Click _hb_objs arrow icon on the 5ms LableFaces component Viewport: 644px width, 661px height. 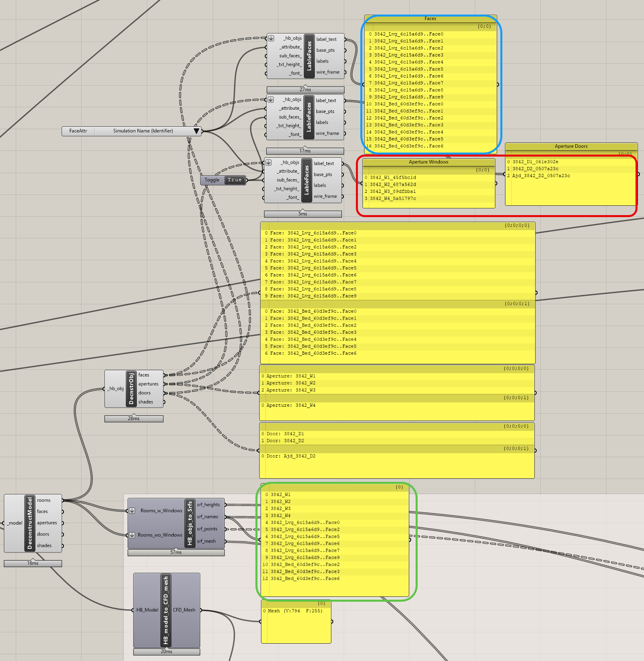coord(269,163)
